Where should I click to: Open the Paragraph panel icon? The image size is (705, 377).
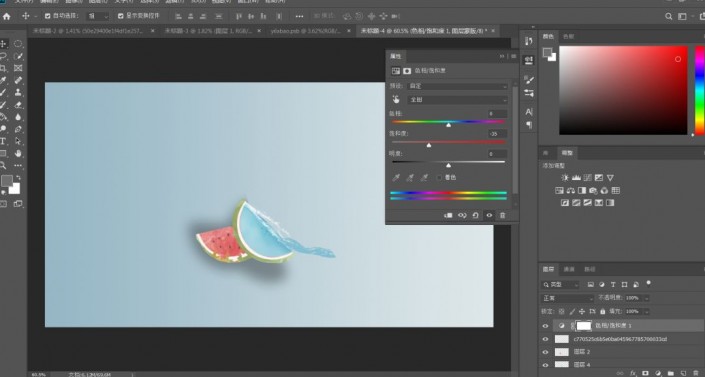(x=529, y=125)
